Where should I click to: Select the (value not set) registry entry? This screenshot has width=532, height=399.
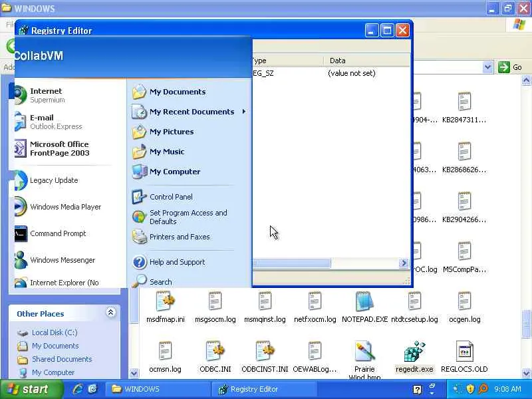352,73
